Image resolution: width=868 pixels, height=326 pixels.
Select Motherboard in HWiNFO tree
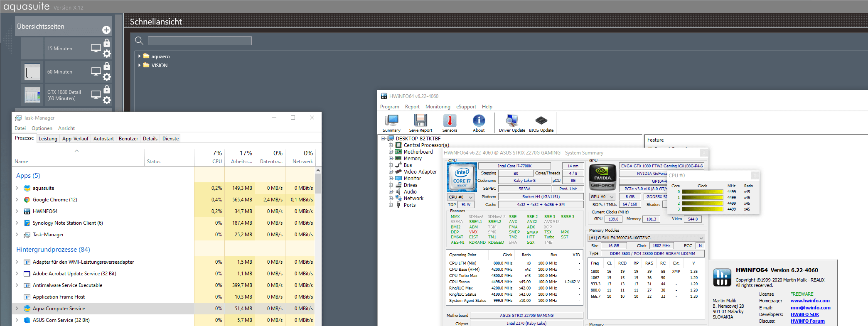click(418, 152)
